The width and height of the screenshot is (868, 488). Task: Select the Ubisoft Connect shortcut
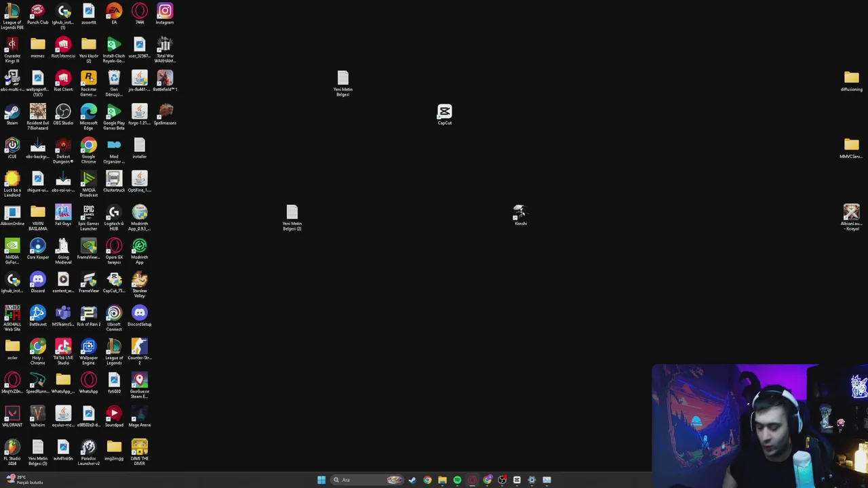114,319
